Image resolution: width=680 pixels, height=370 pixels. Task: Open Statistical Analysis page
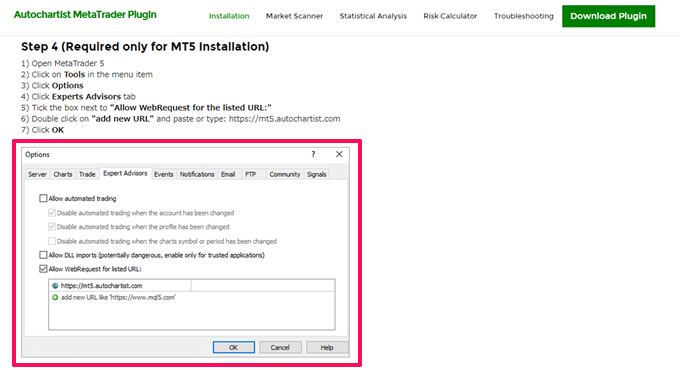click(373, 16)
